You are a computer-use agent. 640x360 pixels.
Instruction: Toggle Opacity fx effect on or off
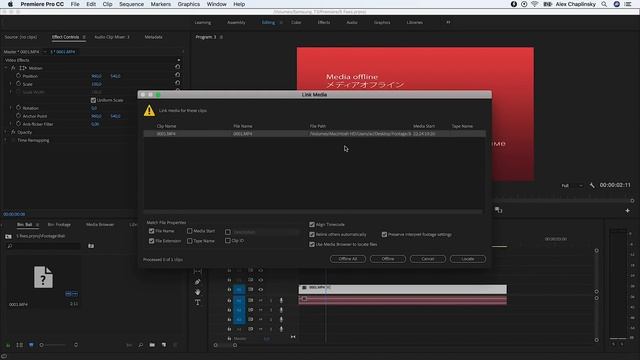pos(13,132)
